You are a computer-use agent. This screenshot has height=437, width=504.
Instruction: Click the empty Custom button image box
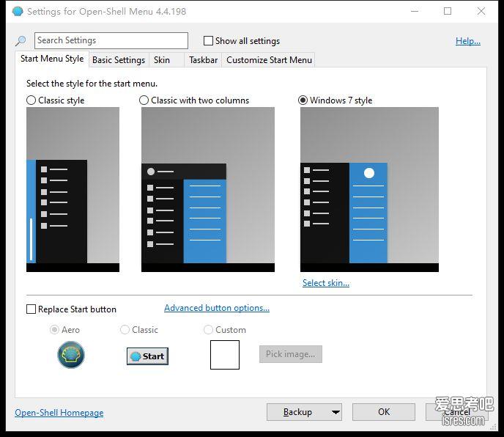click(x=225, y=355)
